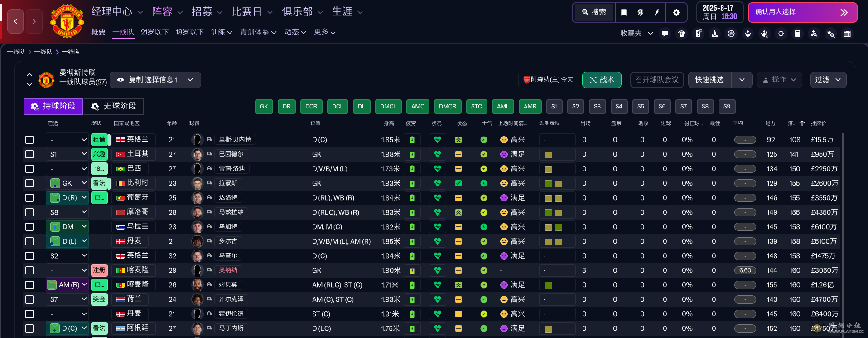Open the 收藏夹 favorites dropdown
This screenshot has height=338, width=868.
coord(637,34)
